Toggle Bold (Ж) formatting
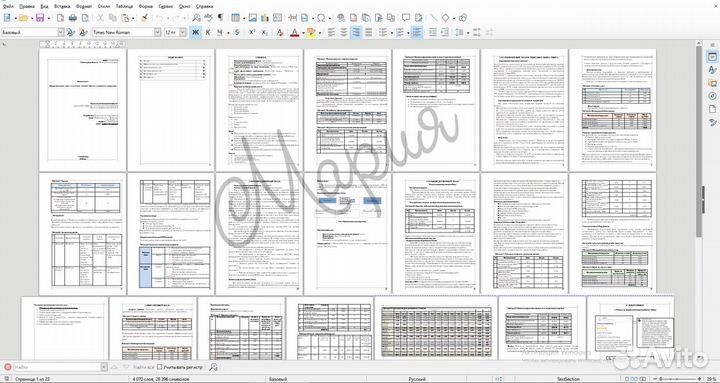 click(195, 32)
